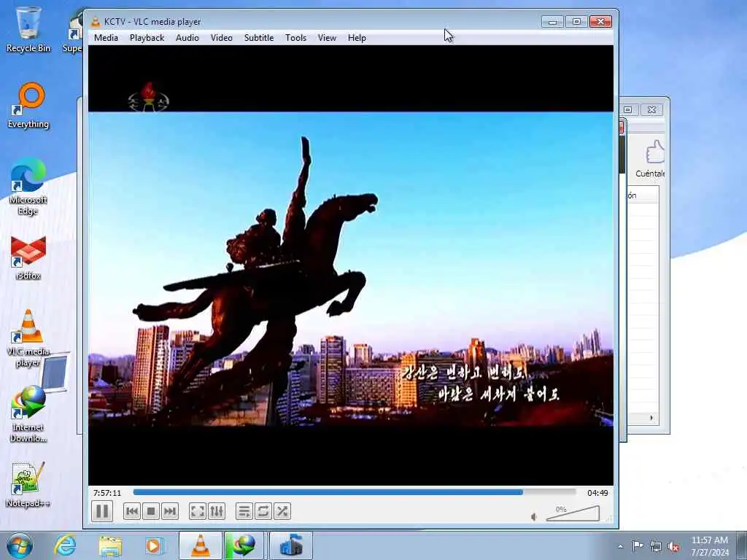This screenshot has width=747, height=560.
Task: Launch Internet Explorer from taskbar
Action: coord(65,545)
